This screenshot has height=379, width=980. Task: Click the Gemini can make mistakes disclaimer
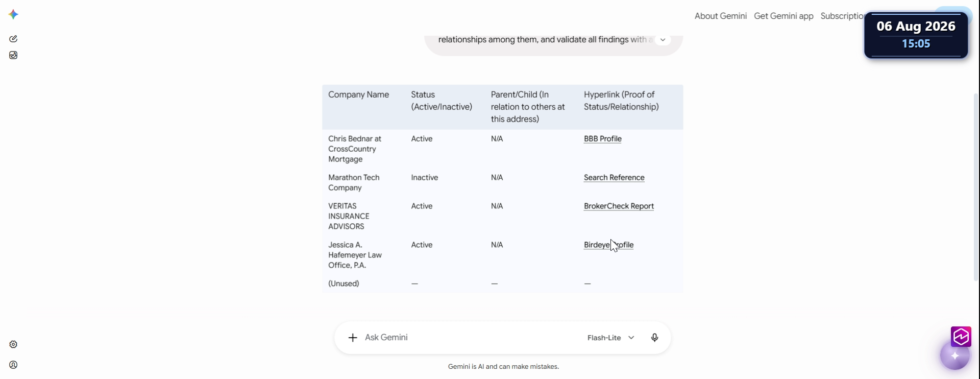pyautogui.click(x=503, y=367)
